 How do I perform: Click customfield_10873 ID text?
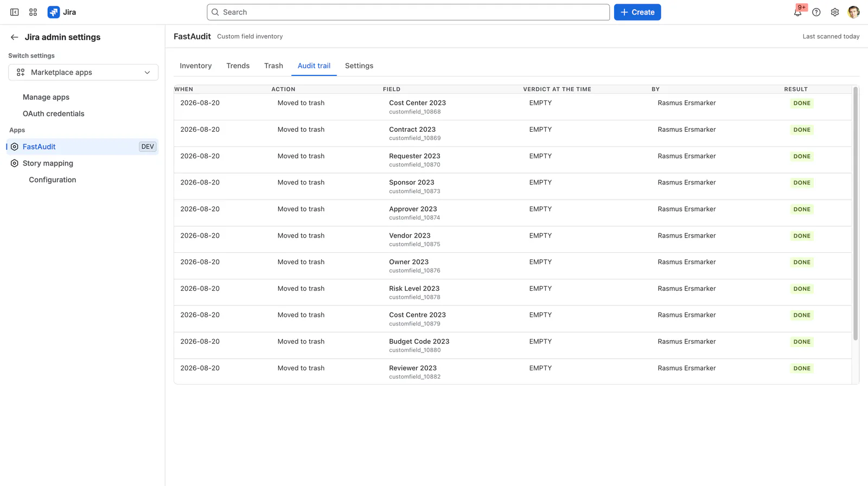point(414,191)
